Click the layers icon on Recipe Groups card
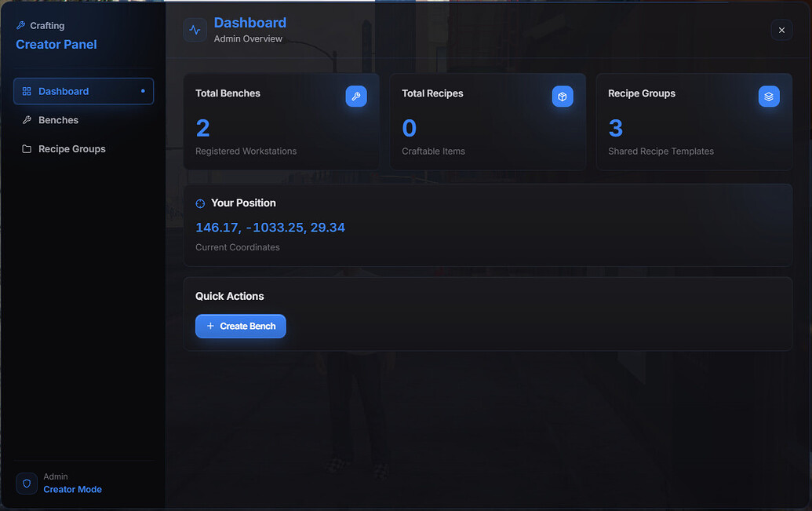Viewport: 812px width, 511px height. [769, 97]
